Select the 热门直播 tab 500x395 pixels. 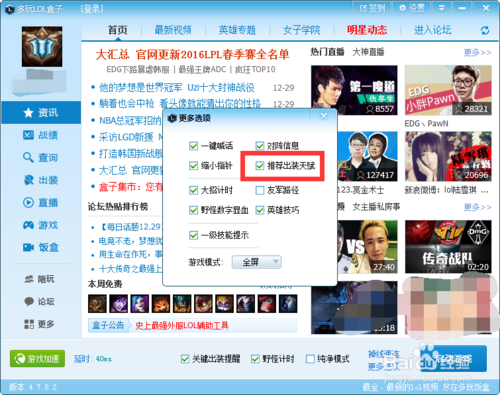tap(327, 52)
